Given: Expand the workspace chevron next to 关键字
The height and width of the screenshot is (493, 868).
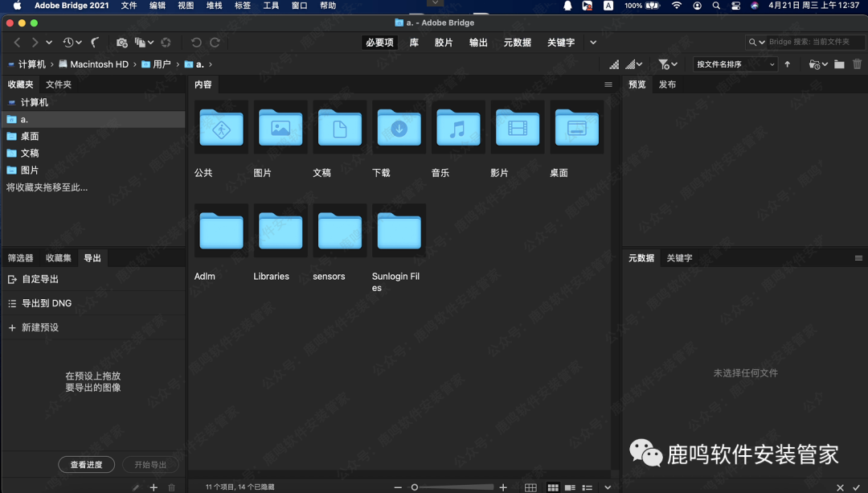Looking at the screenshot, I should pos(593,43).
